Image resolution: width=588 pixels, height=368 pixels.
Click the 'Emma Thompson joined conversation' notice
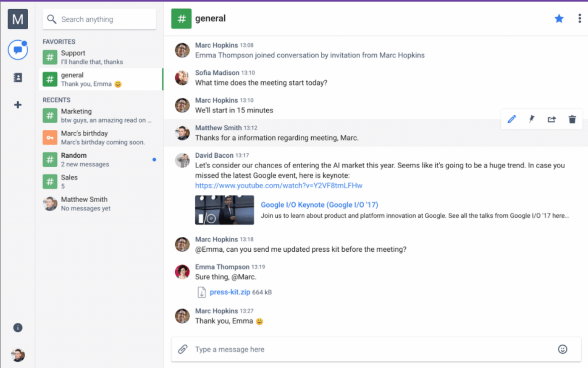tap(310, 55)
